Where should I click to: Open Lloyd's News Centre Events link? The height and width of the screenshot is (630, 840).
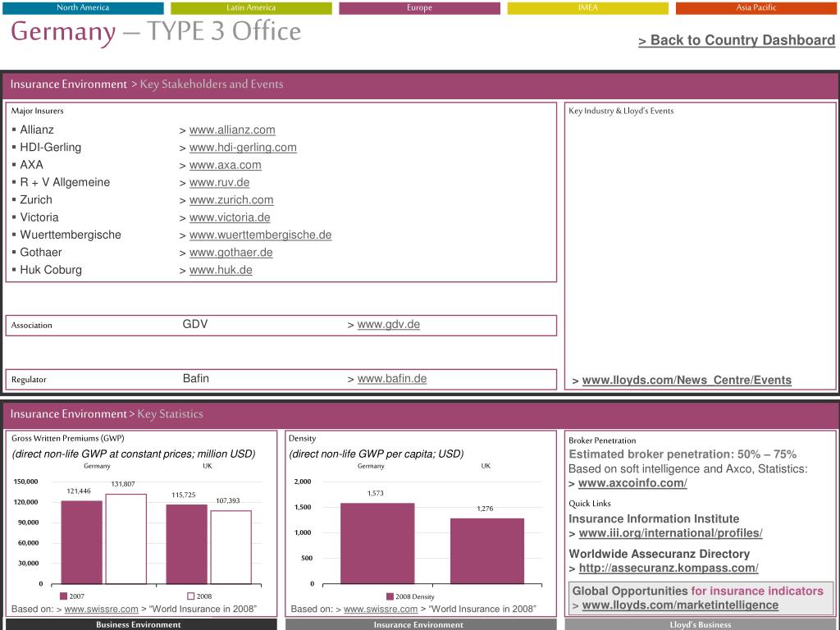click(x=687, y=380)
